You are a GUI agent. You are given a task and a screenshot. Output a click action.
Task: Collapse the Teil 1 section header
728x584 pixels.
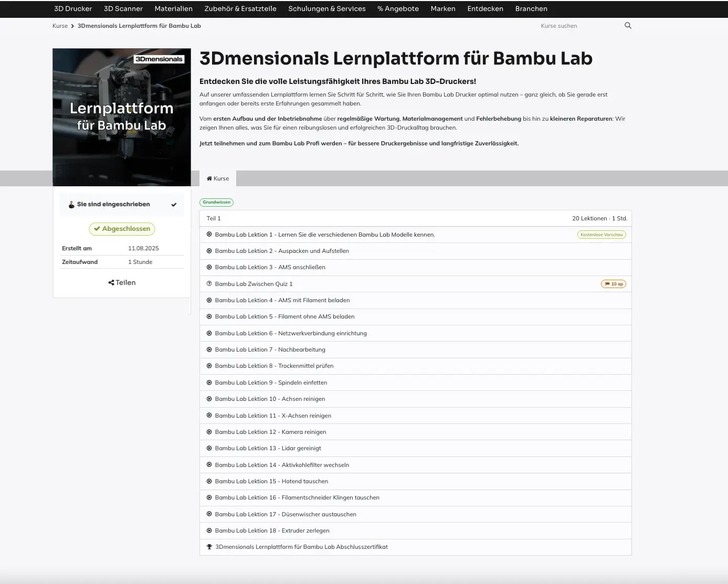click(x=415, y=218)
